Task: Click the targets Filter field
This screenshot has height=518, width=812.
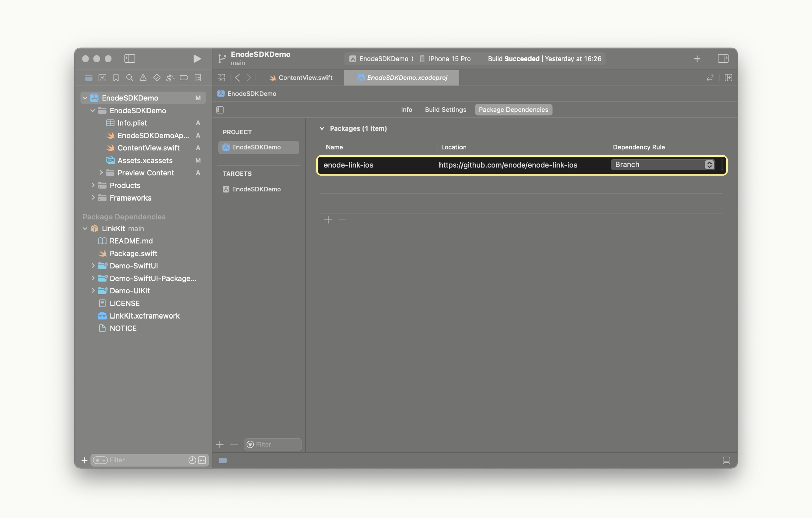Action: [276, 444]
